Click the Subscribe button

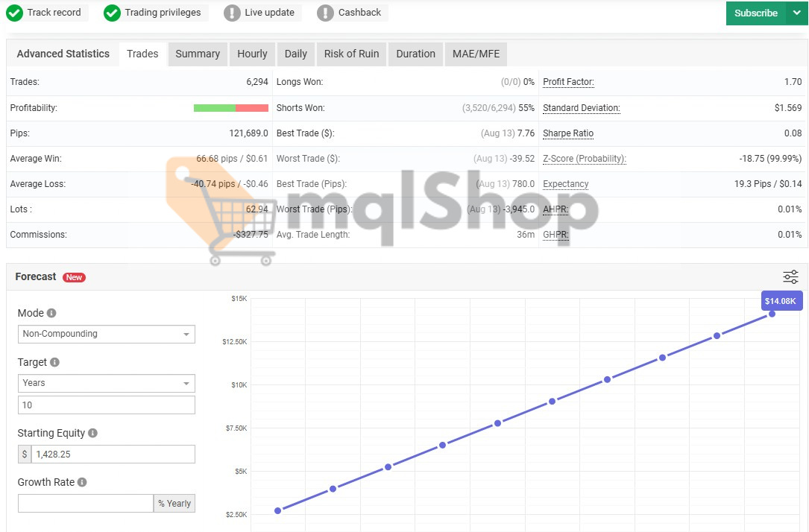coord(755,13)
